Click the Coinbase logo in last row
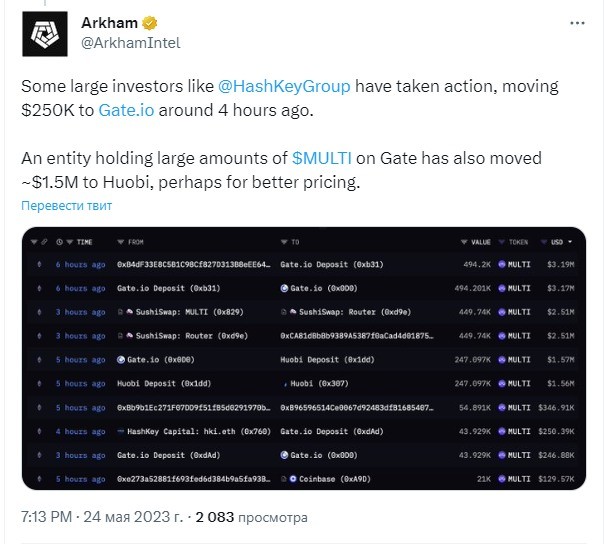604x544 pixels. [x=294, y=479]
